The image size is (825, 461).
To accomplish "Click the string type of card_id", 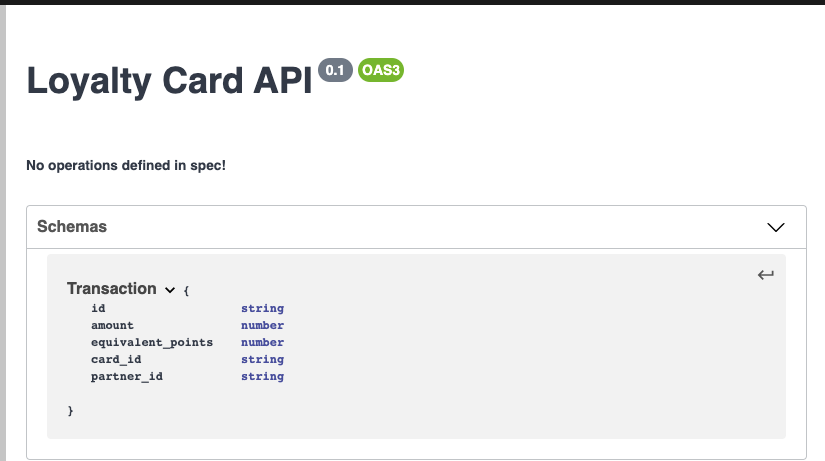I will pos(262,359).
